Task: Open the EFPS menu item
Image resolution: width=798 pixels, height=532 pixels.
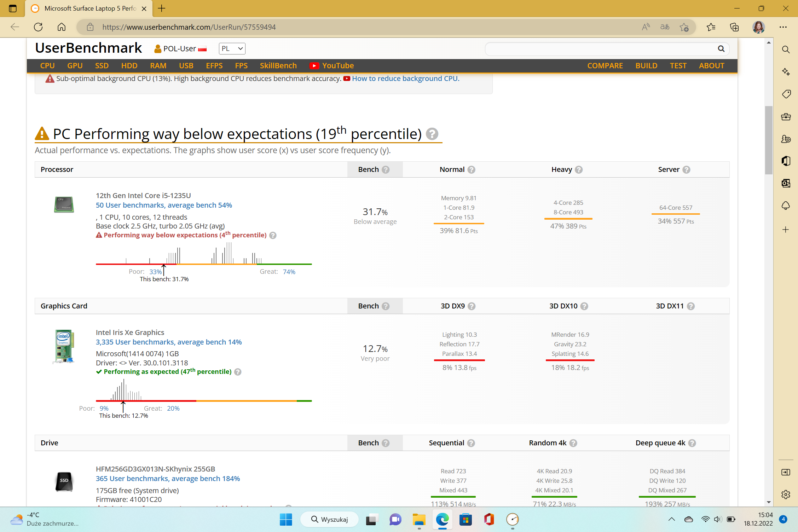Action: [214, 66]
